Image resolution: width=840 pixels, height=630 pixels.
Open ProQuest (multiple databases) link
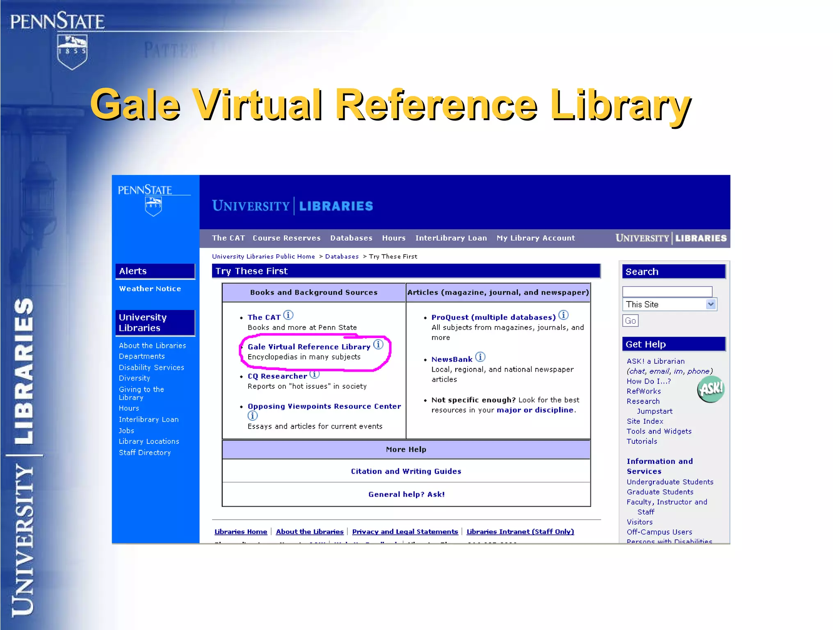pyautogui.click(x=493, y=317)
